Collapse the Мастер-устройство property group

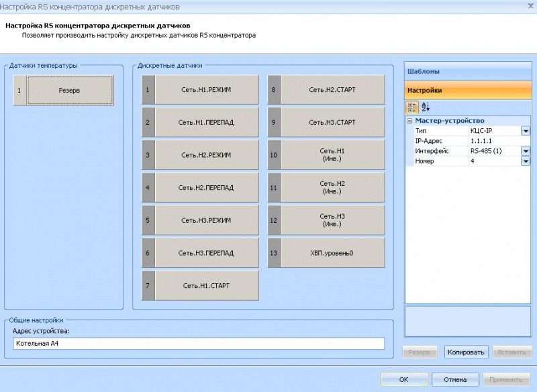[409, 121]
